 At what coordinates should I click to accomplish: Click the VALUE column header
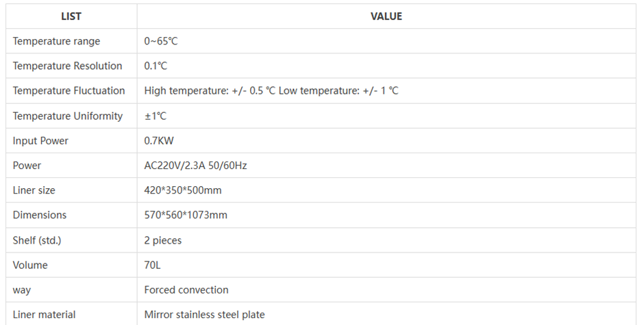pyautogui.click(x=386, y=16)
